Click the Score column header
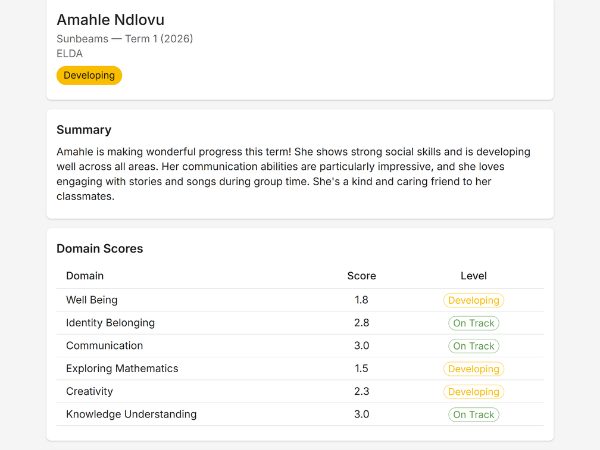 point(361,276)
